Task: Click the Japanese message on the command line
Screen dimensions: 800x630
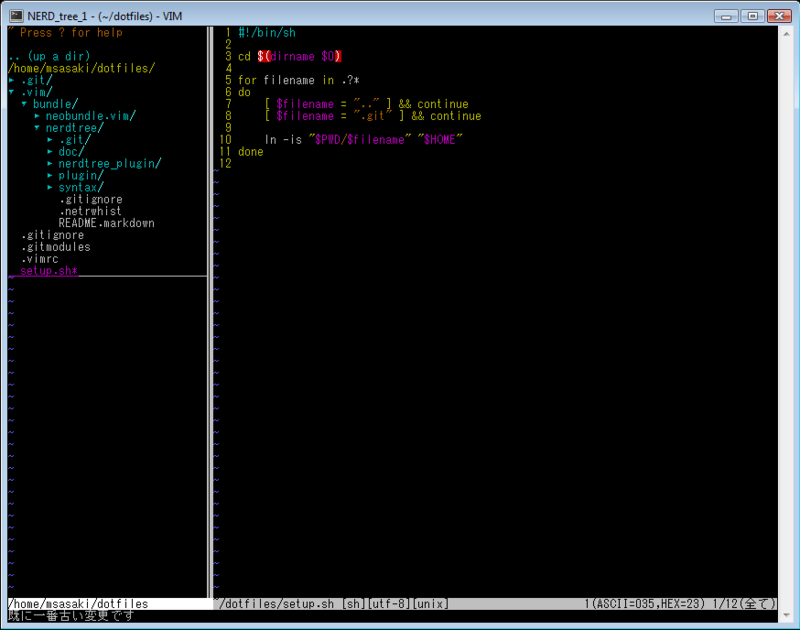Action: [71, 616]
